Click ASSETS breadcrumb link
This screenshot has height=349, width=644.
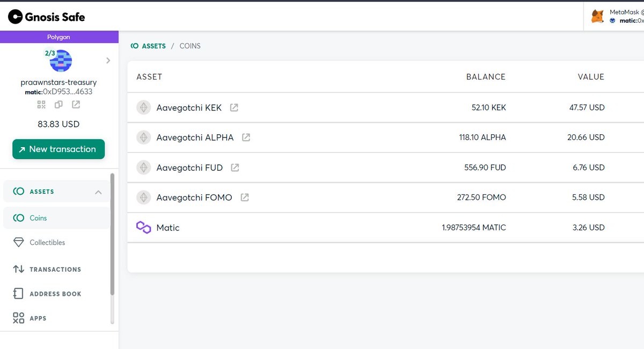point(153,46)
